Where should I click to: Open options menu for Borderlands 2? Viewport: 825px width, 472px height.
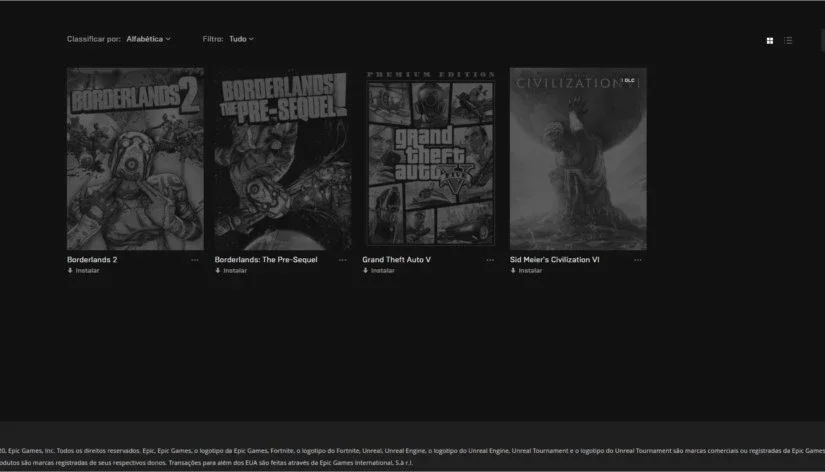coord(195,260)
